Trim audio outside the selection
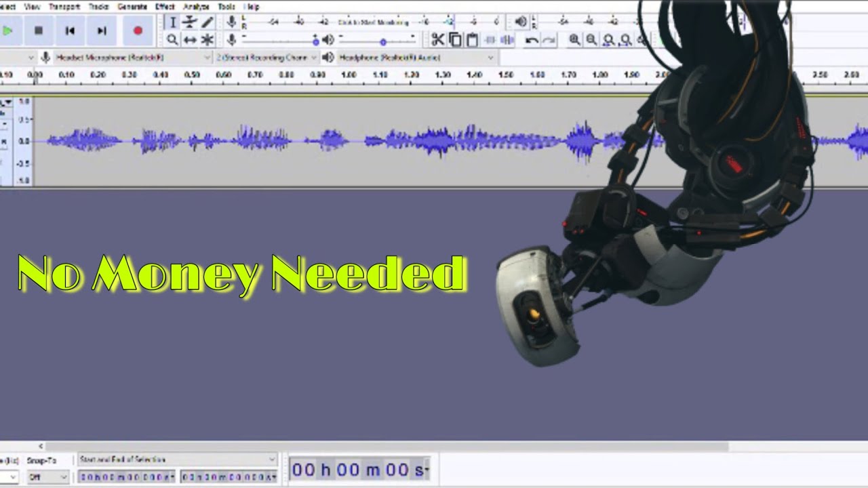 click(x=490, y=40)
